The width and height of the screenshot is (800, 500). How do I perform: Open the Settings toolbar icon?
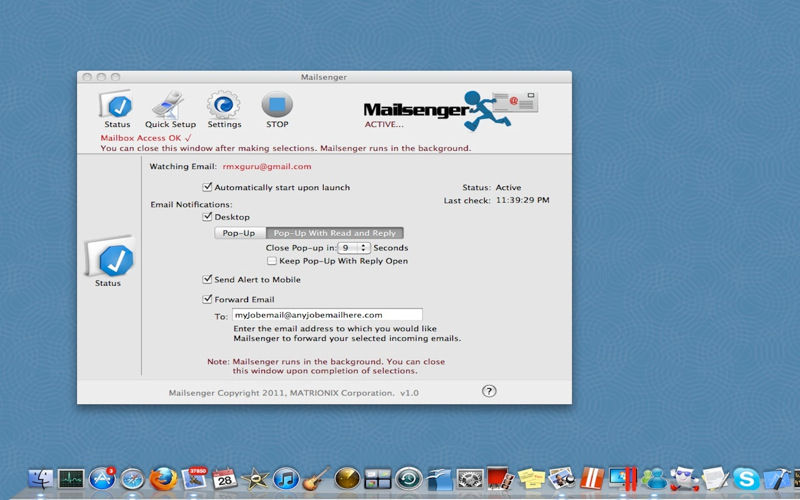point(224,106)
